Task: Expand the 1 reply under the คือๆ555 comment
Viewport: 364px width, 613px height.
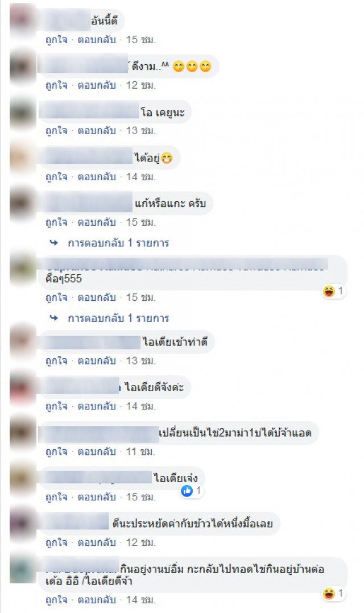Action: point(118,318)
